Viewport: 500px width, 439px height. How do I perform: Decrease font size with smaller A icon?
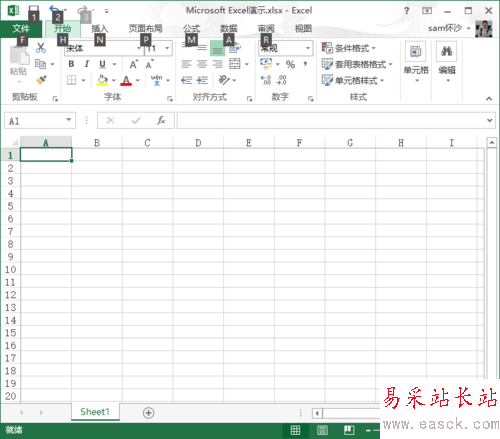pos(149,64)
